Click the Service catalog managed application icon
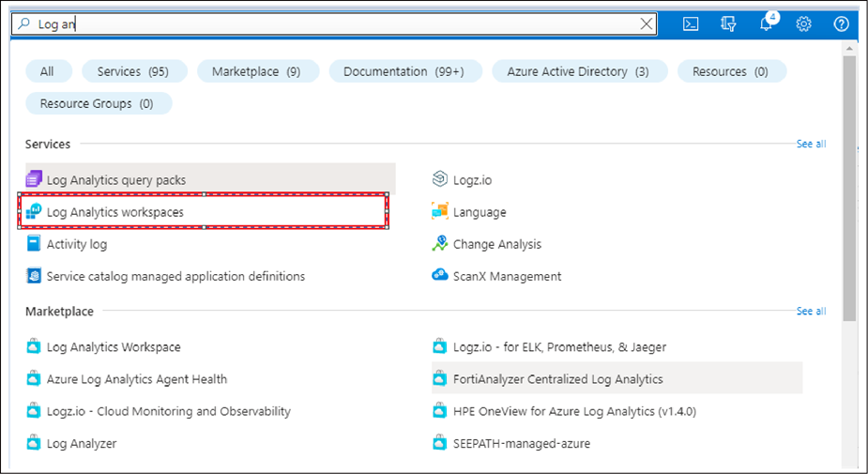868x474 pixels. (34, 276)
